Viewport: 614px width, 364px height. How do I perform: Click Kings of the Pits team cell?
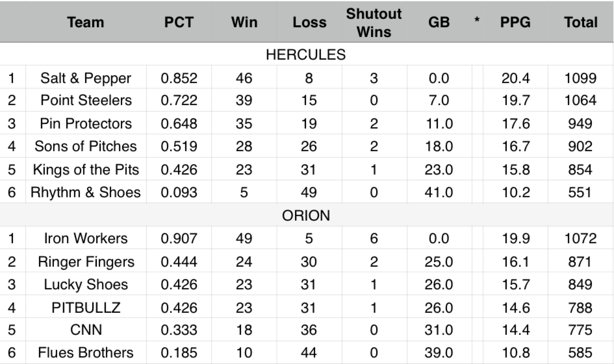(86, 169)
